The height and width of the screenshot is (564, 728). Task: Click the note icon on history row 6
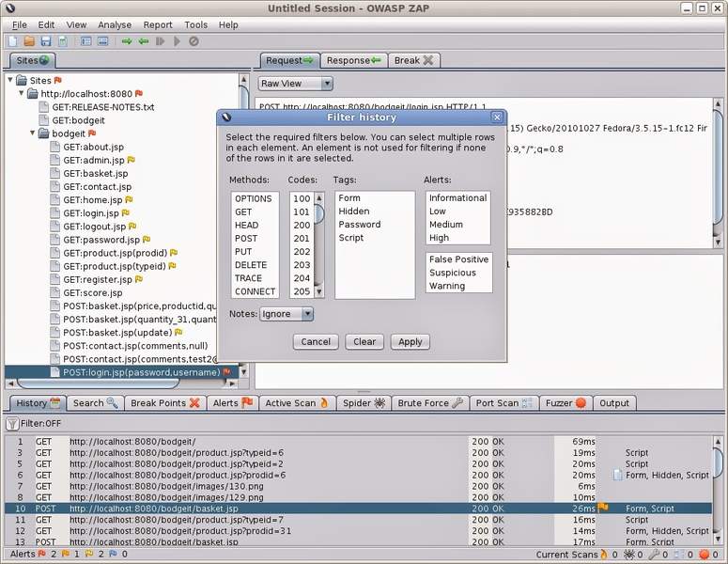[617, 475]
